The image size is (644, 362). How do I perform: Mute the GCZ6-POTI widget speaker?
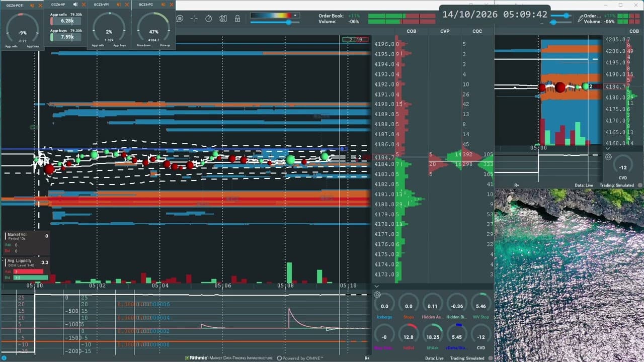32,5
